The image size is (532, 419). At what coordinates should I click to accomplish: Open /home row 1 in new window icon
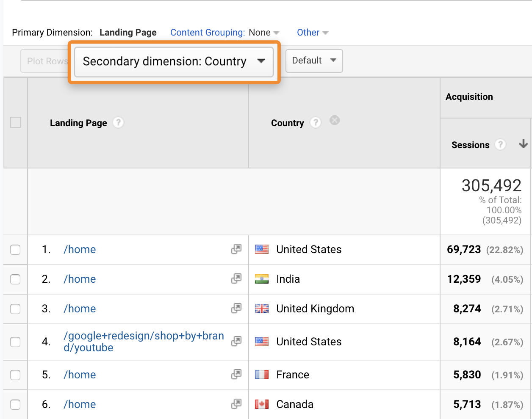[x=236, y=249]
